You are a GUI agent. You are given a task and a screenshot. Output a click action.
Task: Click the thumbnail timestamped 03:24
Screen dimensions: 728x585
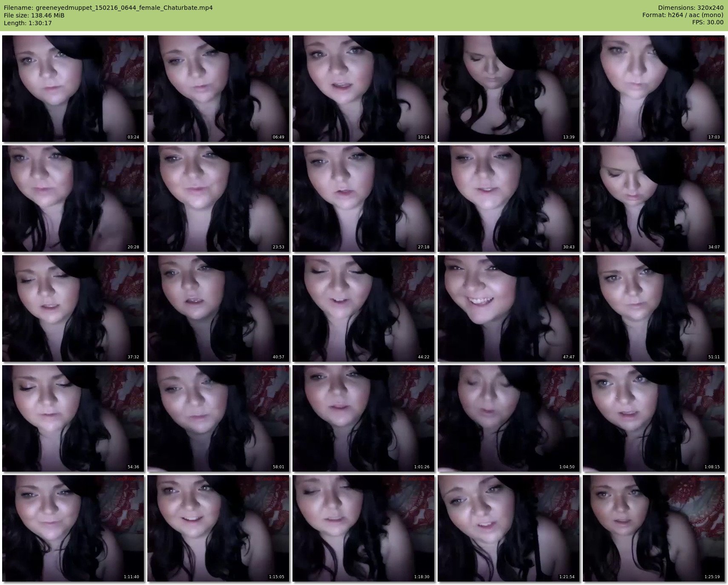(73, 89)
